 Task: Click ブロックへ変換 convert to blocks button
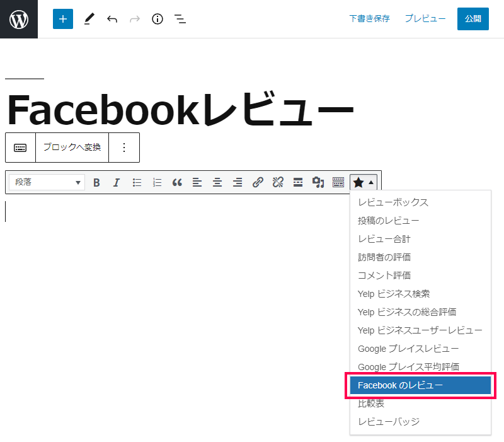point(72,148)
